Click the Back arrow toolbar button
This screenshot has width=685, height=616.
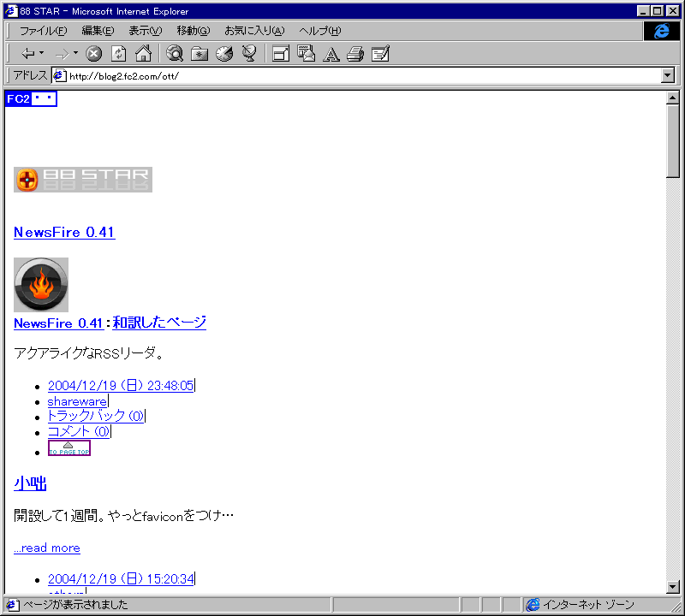(28, 54)
